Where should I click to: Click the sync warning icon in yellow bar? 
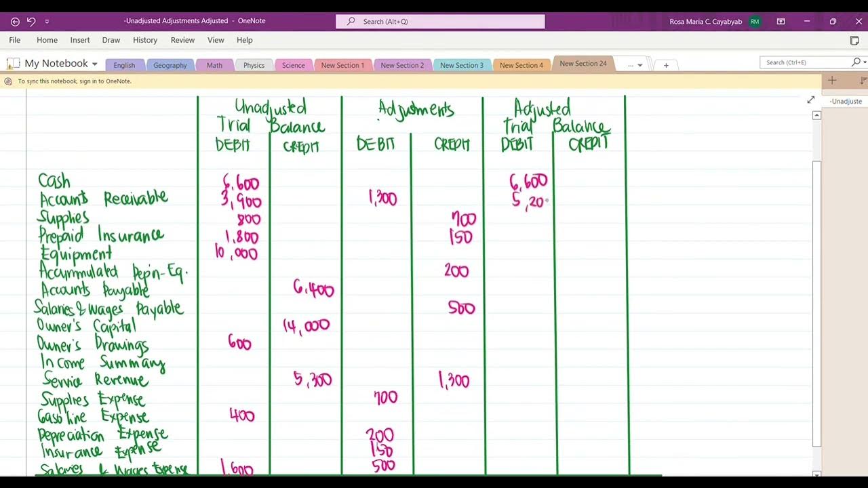click(x=8, y=81)
